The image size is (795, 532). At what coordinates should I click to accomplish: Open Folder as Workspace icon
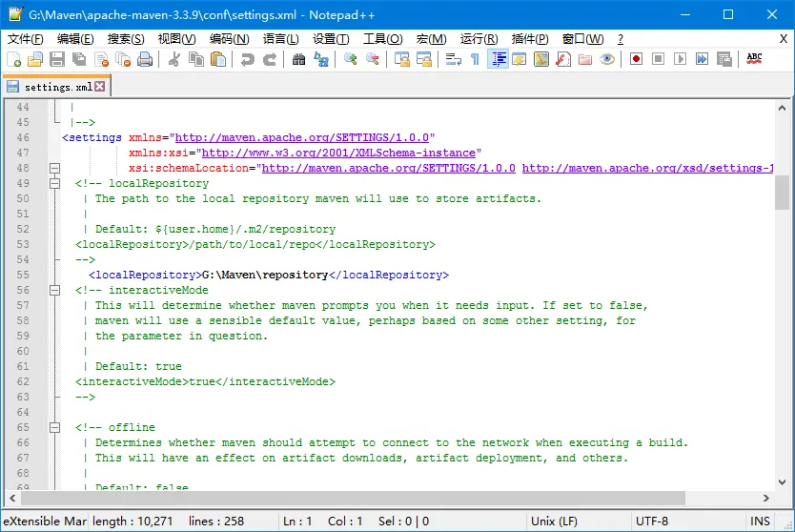coord(585,59)
